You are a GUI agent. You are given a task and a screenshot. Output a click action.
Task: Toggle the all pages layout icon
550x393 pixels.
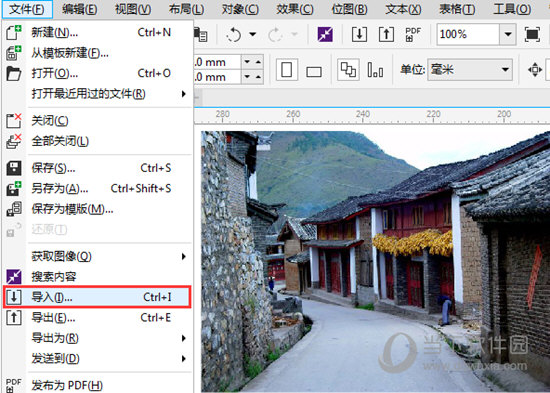tap(348, 69)
